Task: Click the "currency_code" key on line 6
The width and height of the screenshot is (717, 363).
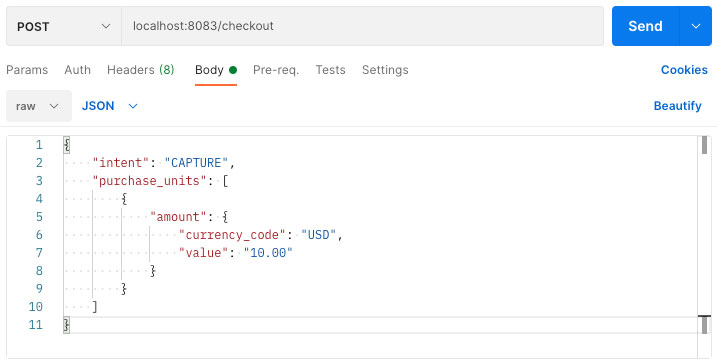Action: (x=232, y=235)
